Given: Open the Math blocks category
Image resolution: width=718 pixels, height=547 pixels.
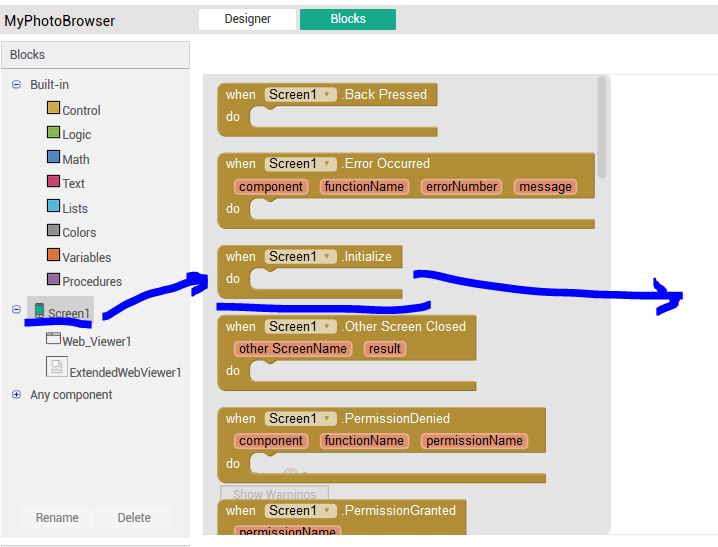Looking at the screenshot, I should [x=53, y=157].
